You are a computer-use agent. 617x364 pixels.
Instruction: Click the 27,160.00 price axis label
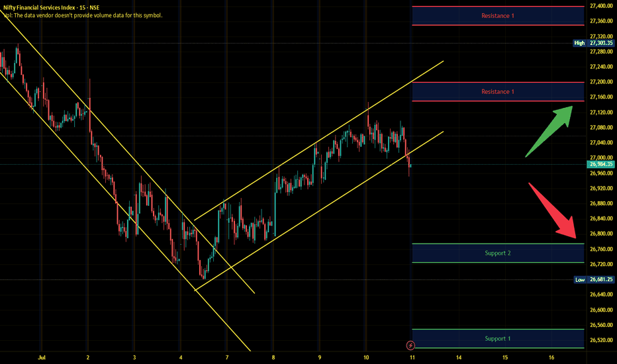[601, 97]
